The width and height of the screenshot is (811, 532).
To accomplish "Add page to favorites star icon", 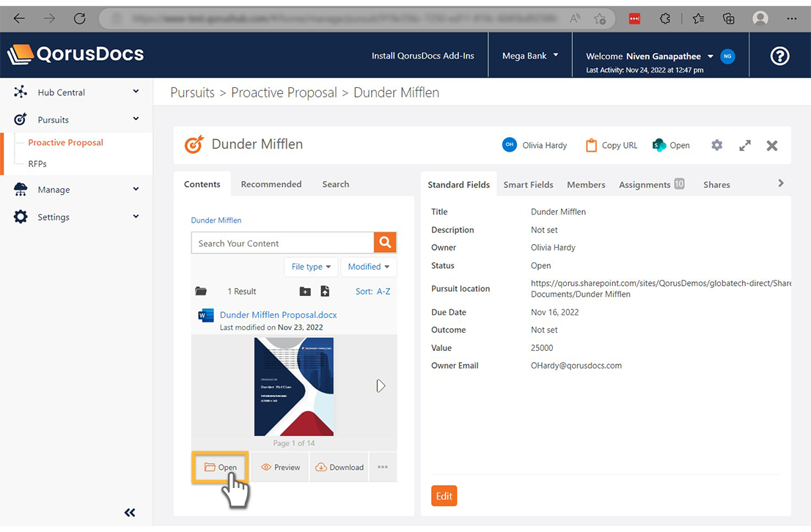I will tap(600, 18).
